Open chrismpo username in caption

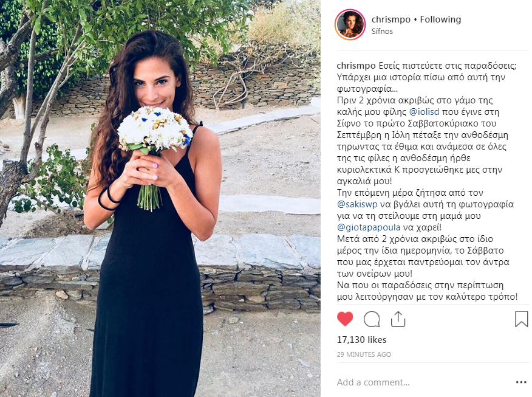[356, 66]
